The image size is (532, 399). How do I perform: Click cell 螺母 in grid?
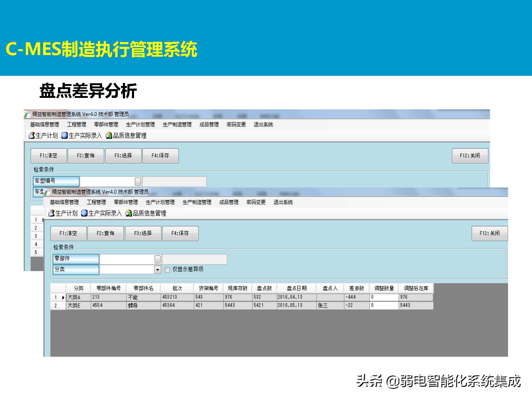tap(144, 305)
